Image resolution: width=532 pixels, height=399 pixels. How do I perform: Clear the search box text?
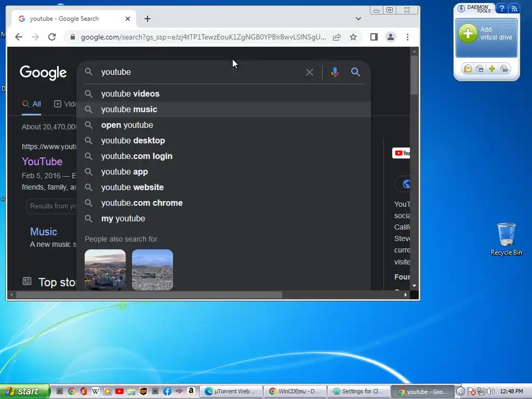click(310, 72)
